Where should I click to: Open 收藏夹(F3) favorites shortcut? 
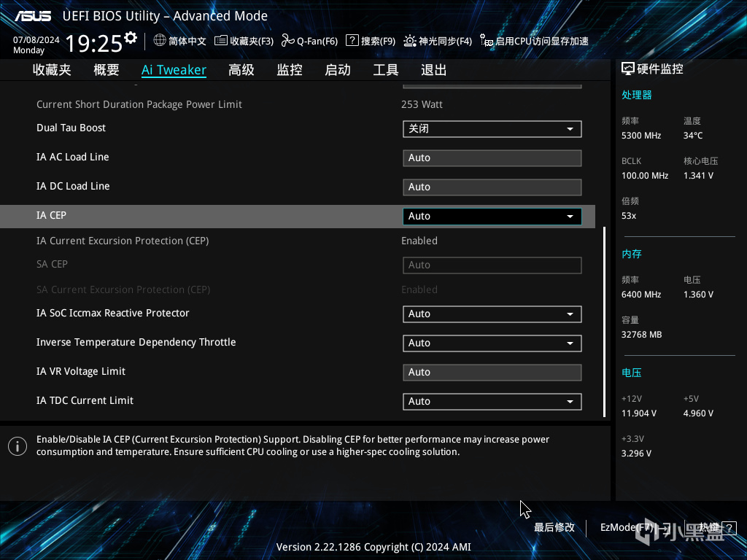(252, 41)
